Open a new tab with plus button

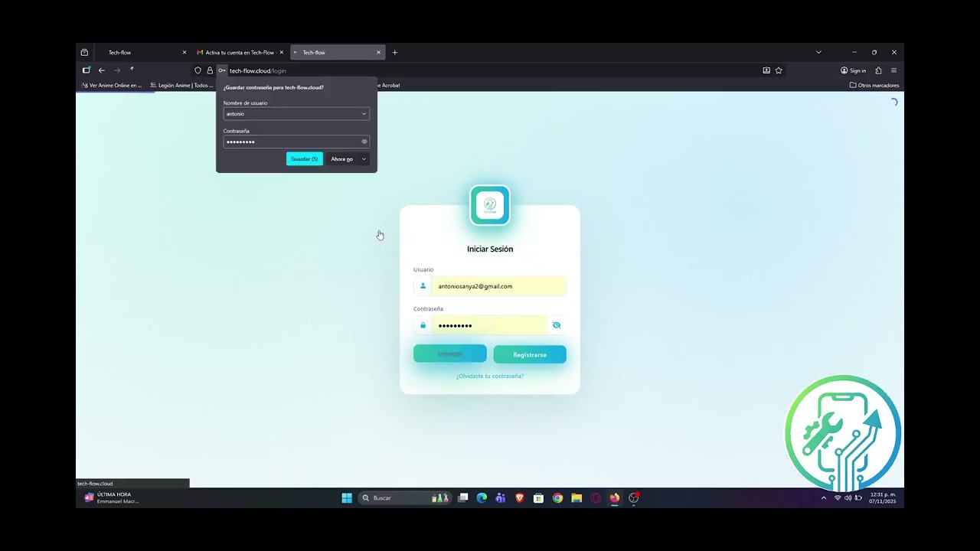(x=395, y=53)
